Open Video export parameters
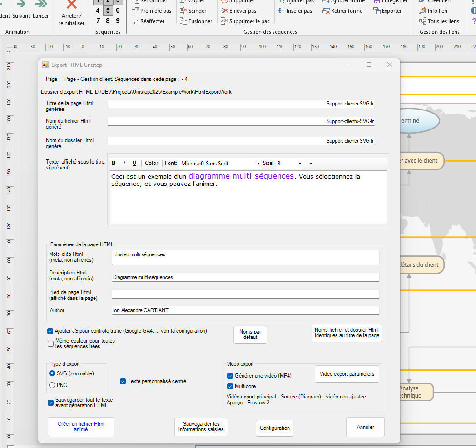The width and height of the screenshot is (476, 448). [347, 374]
